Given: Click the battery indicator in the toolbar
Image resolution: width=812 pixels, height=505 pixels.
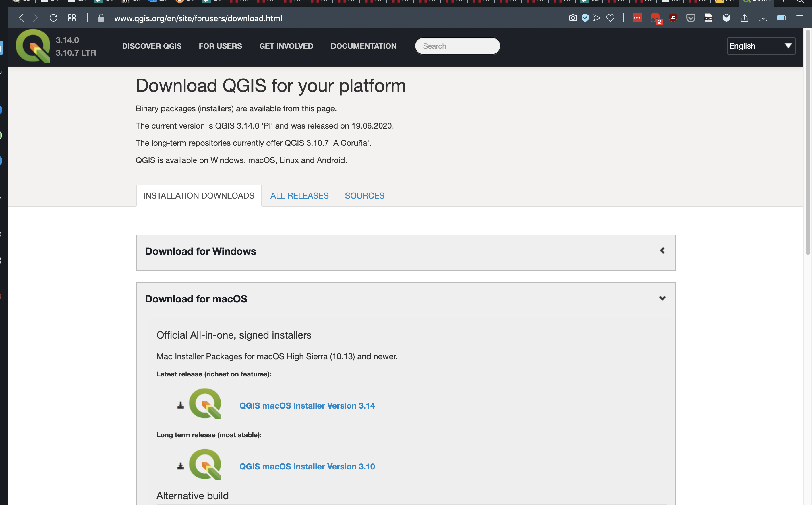Looking at the screenshot, I should point(781,18).
